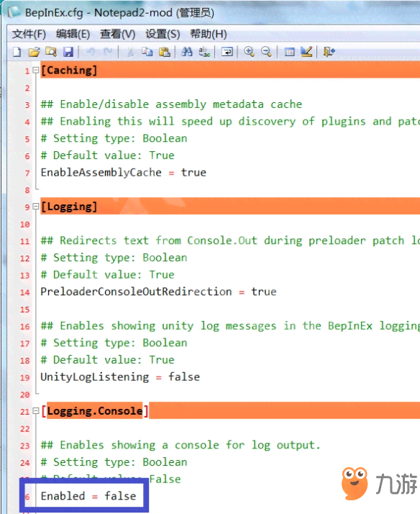Open Find with the binoculars icon
420x514 pixels.
coord(187,52)
